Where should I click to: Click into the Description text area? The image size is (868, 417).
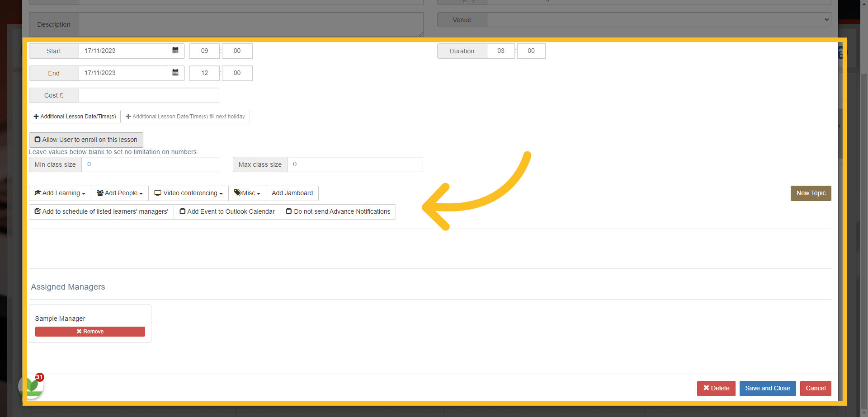[x=251, y=24]
